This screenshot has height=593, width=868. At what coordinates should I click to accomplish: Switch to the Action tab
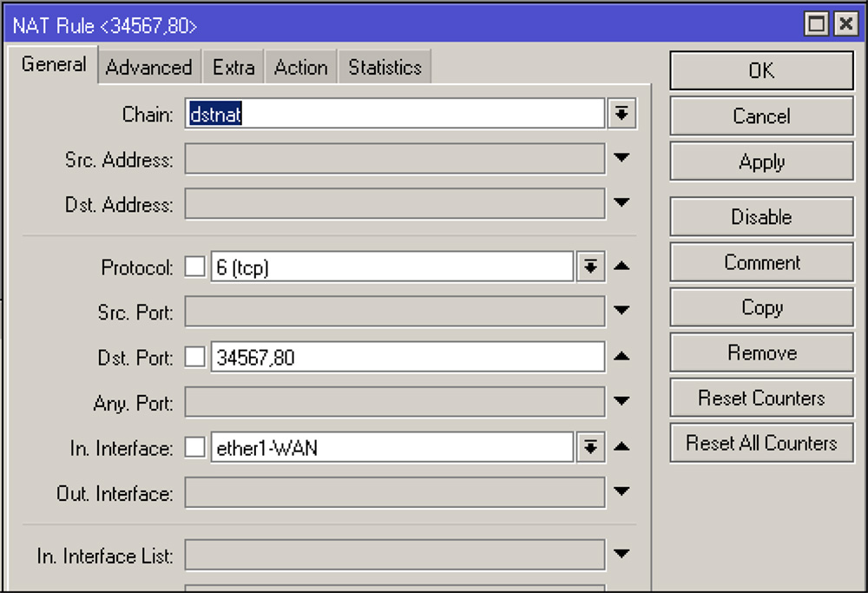300,68
